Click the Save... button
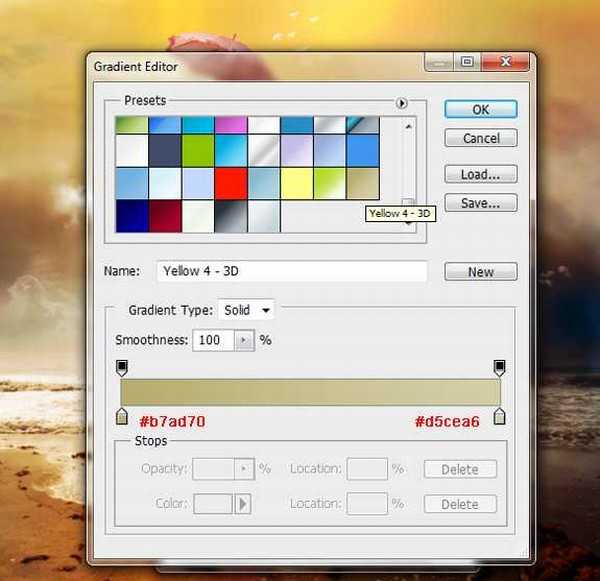This screenshot has height=581, width=600. click(x=480, y=203)
